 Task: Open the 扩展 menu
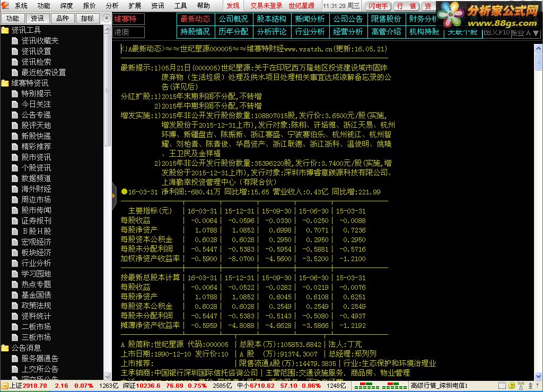coord(135,5)
